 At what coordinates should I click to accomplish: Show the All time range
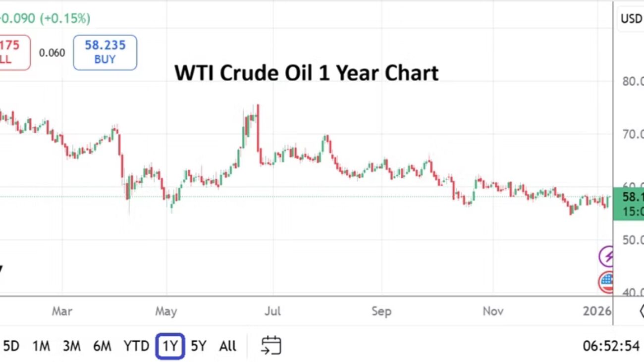[227, 346]
